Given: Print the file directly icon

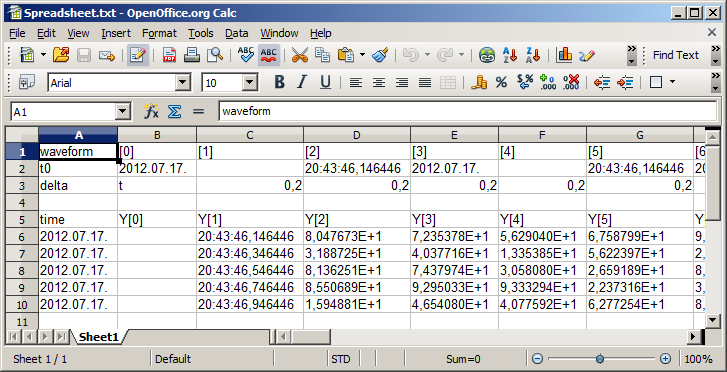Looking at the screenshot, I should point(191,55).
